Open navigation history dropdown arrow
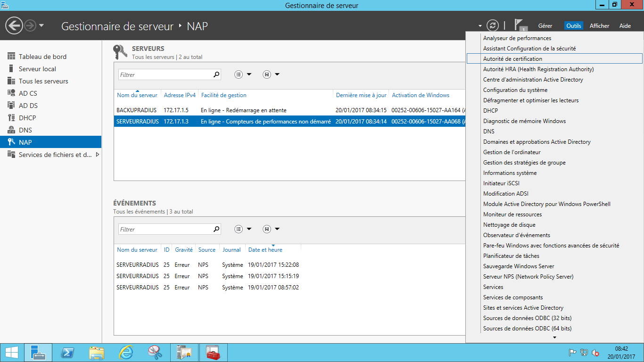Viewport: 644px width, 362px height. coord(41,25)
